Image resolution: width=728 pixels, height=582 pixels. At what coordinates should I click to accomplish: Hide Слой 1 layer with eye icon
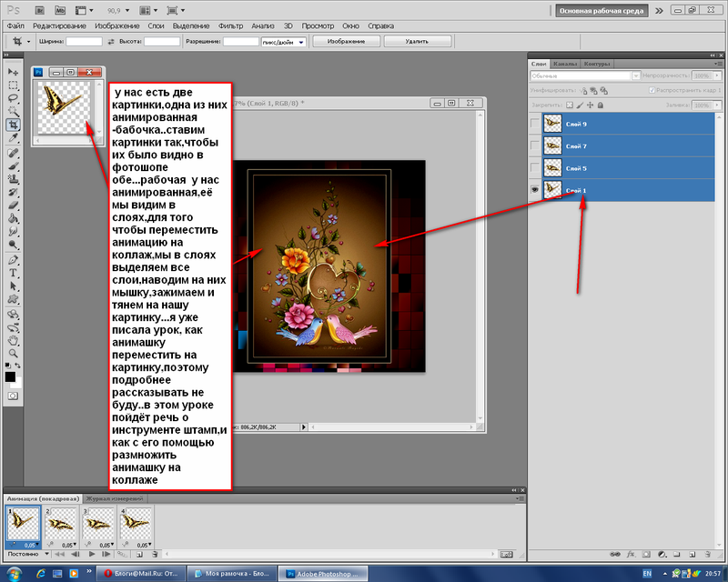click(x=535, y=190)
